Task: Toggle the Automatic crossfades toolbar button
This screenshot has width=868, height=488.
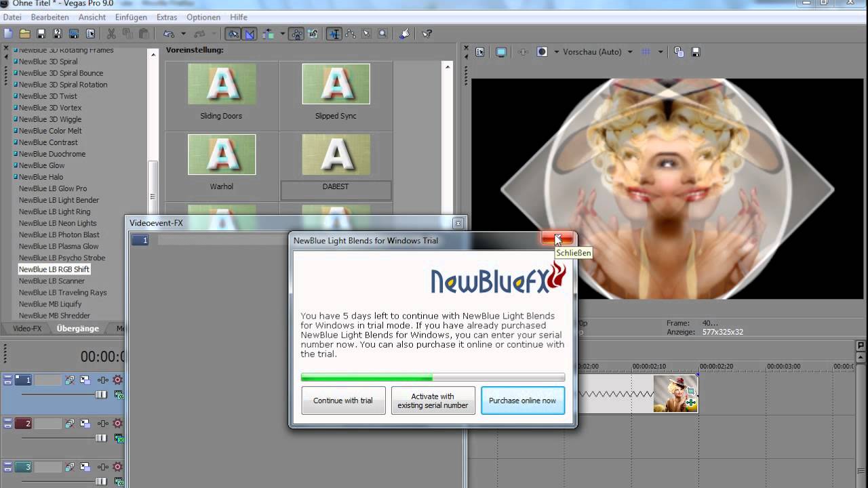Action: tap(249, 34)
